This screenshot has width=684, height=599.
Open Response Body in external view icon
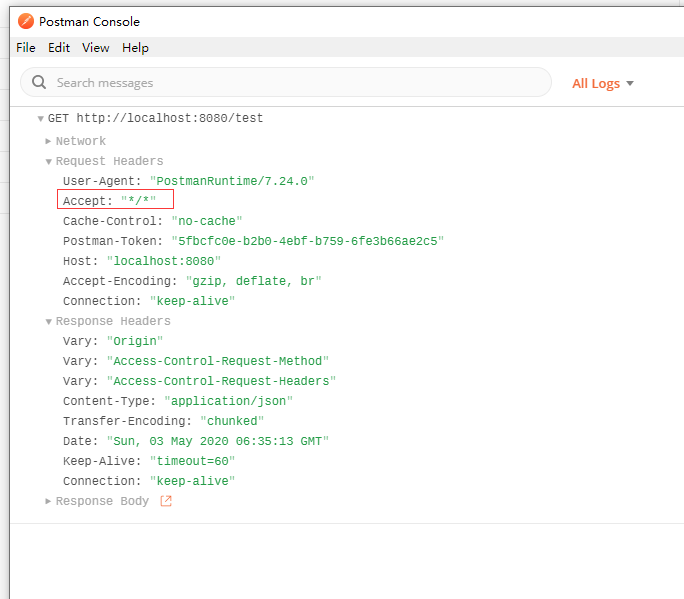click(166, 501)
